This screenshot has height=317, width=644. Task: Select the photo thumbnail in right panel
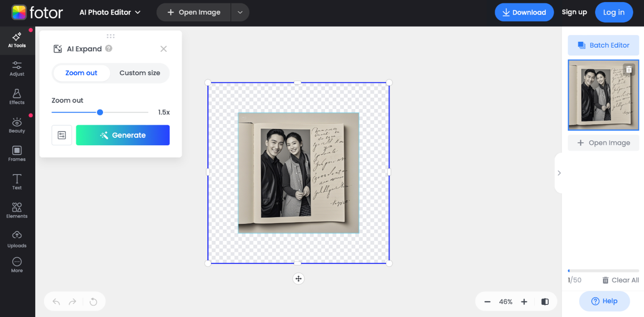[604, 95]
